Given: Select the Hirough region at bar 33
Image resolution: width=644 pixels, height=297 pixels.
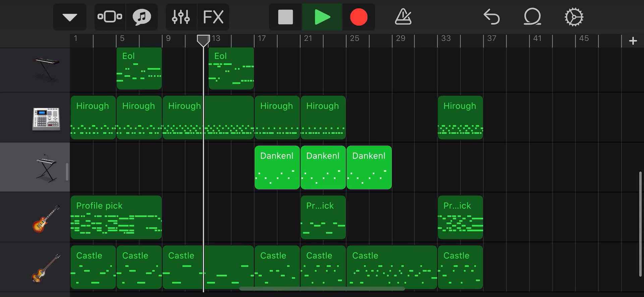Looking at the screenshot, I should tap(460, 118).
